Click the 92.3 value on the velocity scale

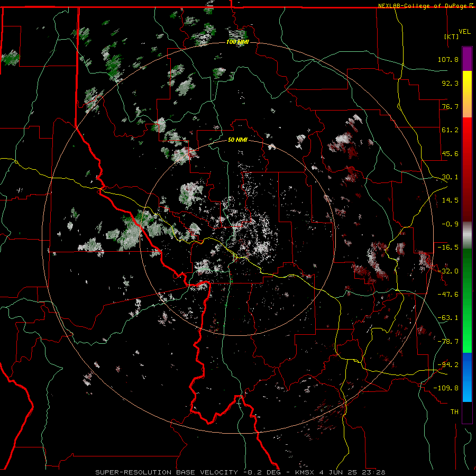pos(450,83)
